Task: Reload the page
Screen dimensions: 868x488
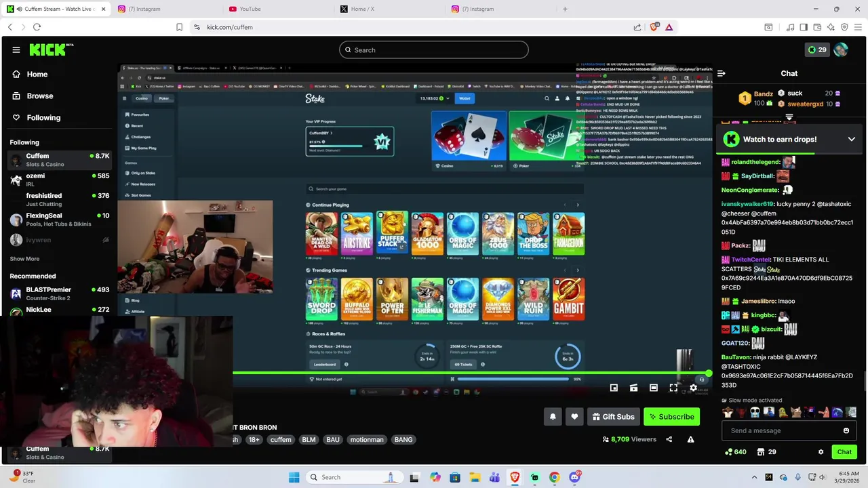Action: (37, 27)
